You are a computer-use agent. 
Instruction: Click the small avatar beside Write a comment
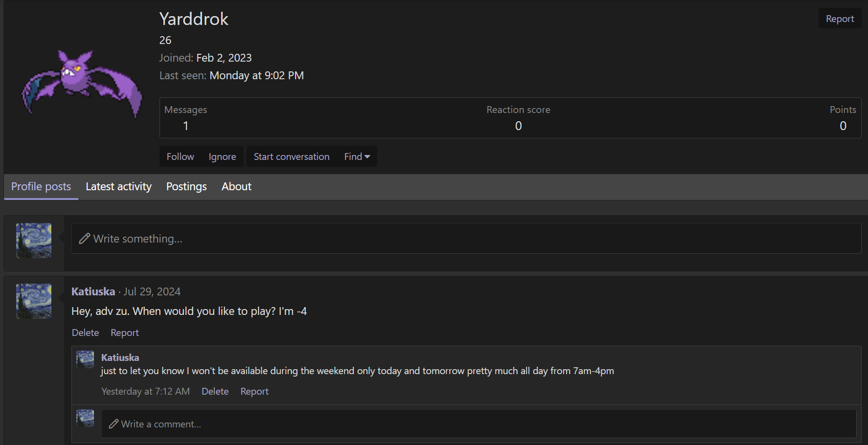coord(85,418)
